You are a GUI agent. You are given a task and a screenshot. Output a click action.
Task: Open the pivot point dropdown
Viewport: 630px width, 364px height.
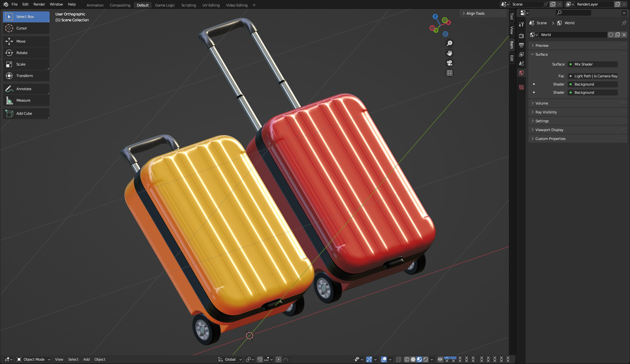[x=250, y=359]
